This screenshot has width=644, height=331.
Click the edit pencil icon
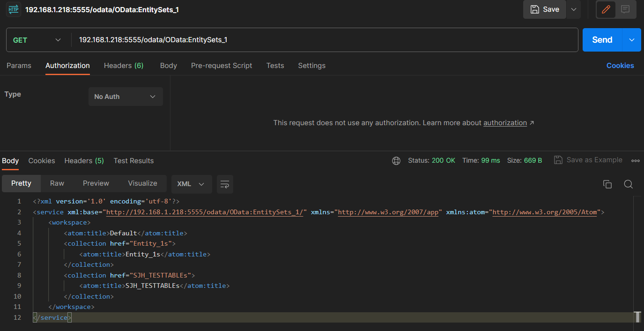pyautogui.click(x=606, y=9)
